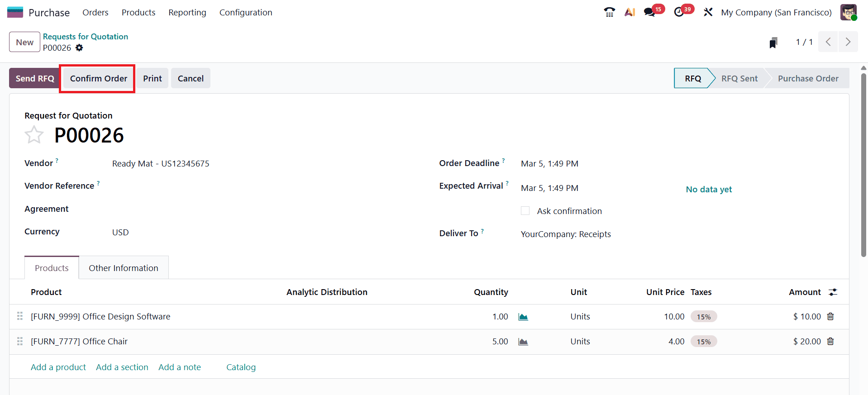868x395 pixels.
Task: Click the bookmark icon beside the pager
Action: pos(773,42)
